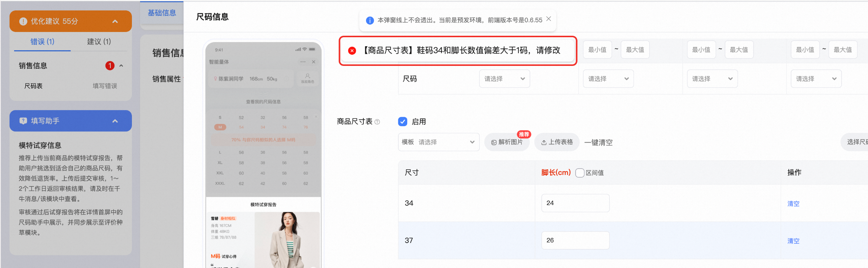
Task: Toggle the 区间值 checkbox
Action: (580, 173)
